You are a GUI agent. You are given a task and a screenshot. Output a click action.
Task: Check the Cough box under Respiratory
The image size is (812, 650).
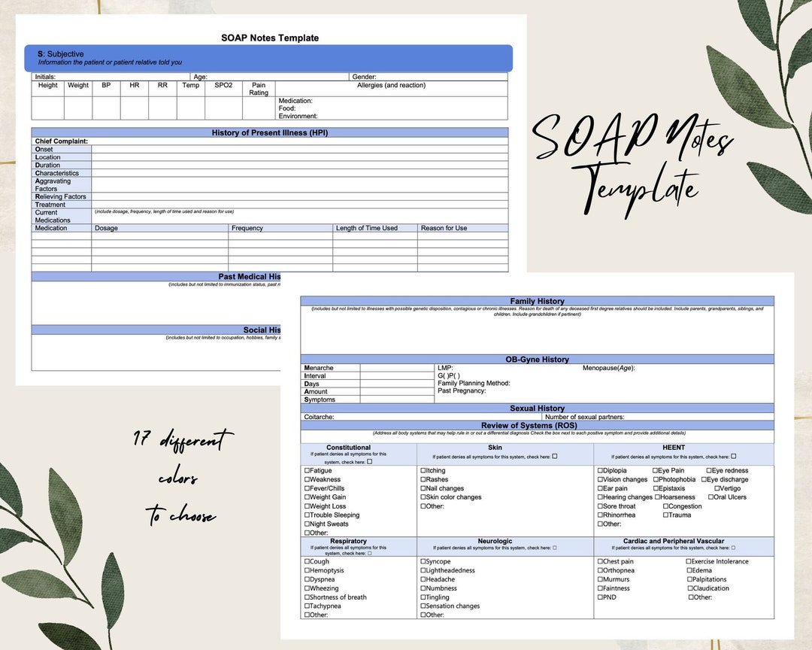point(307,561)
